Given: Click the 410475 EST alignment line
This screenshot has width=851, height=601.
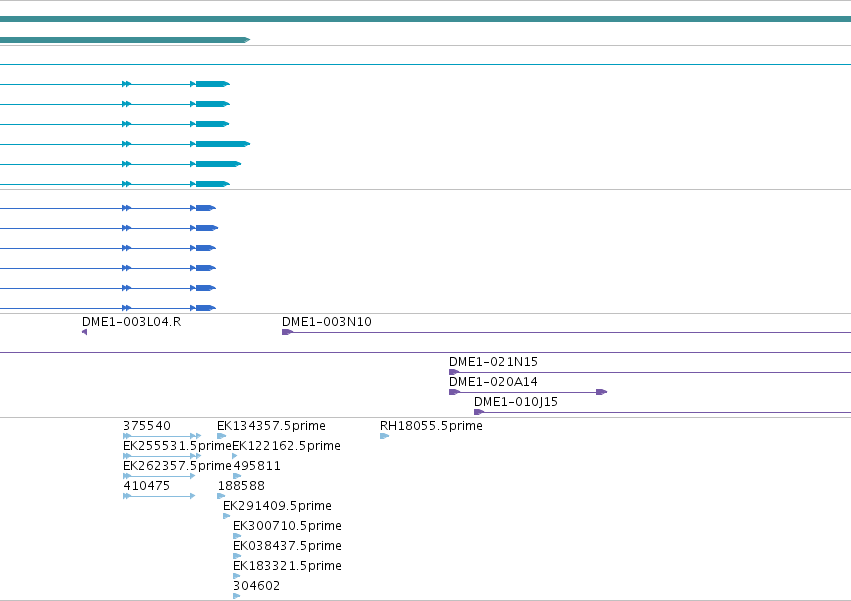Looking at the screenshot, I should pos(159,496).
